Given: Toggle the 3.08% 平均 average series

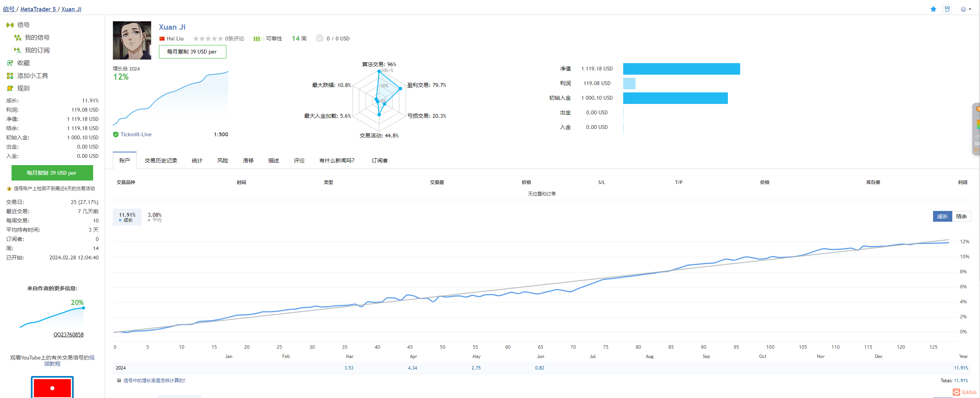Looking at the screenshot, I should 155,217.
